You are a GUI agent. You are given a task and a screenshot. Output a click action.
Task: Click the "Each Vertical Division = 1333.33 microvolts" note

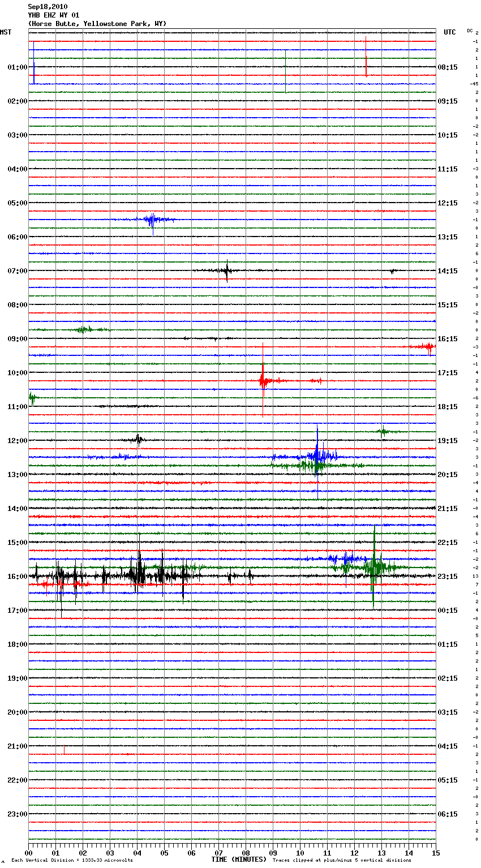click(72, 861)
